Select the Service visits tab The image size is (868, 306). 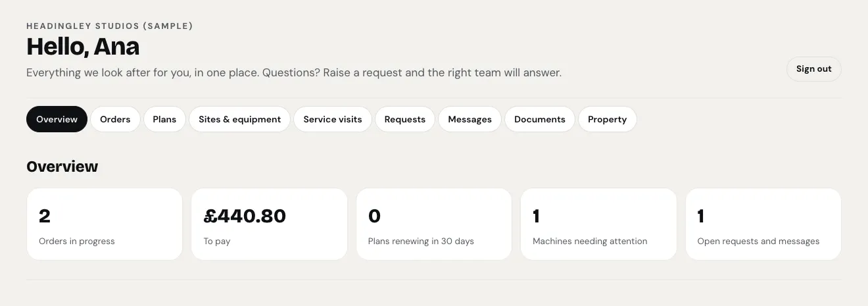pos(333,119)
